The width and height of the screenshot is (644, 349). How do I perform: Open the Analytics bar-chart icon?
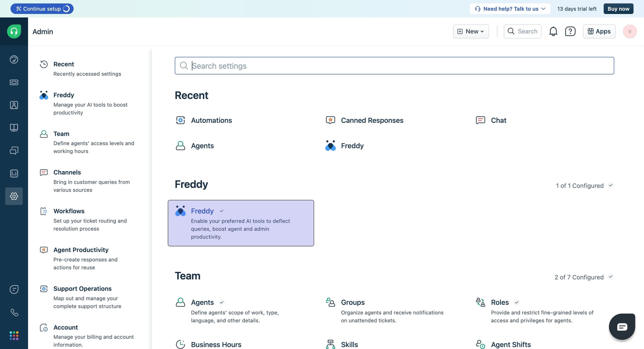[x=14, y=173]
